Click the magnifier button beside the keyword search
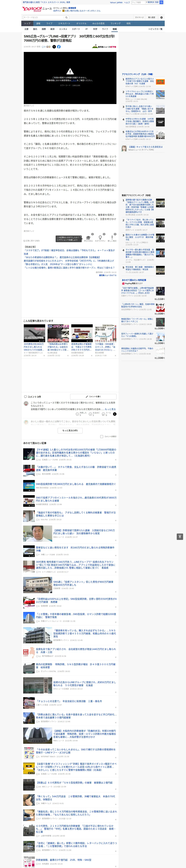Viewport: 186px width, 868px height. [66, 18]
